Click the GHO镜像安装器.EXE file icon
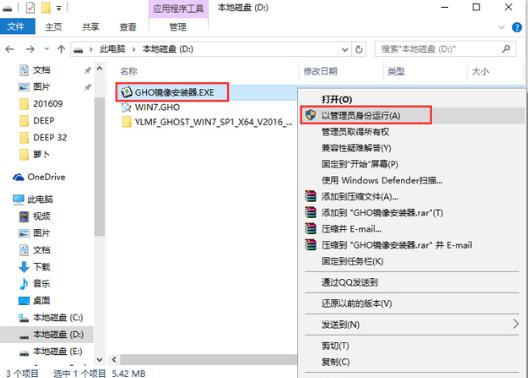The image size is (528, 378). pyautogui.click(x=126, y=92)
